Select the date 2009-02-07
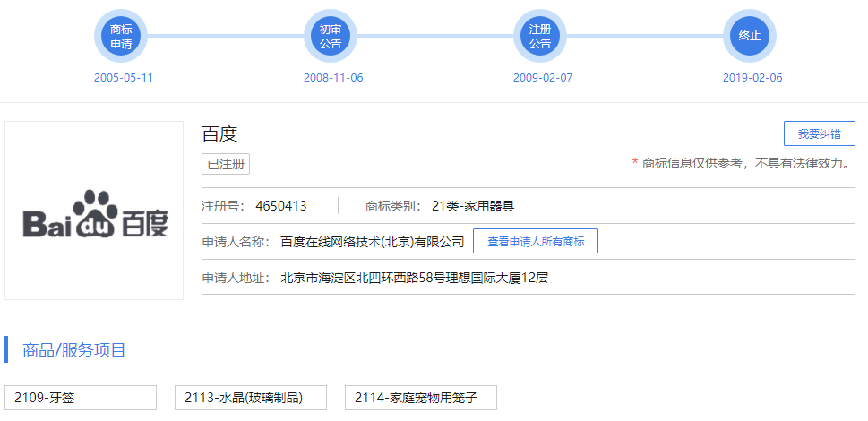 (543, 77)
